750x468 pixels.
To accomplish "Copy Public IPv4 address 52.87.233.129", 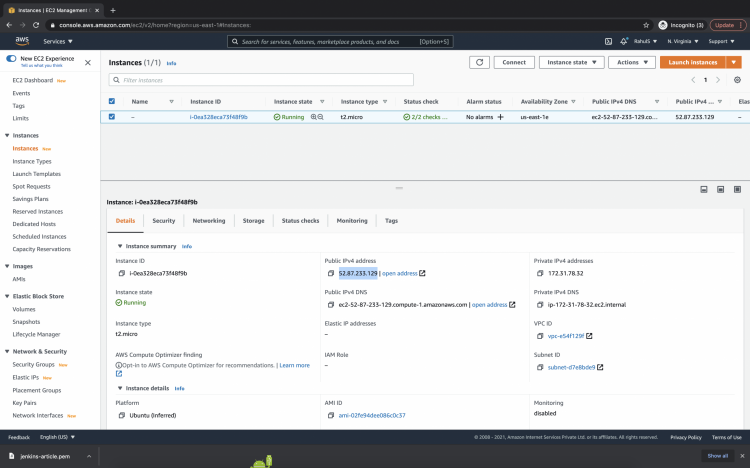I will [331, 273].
